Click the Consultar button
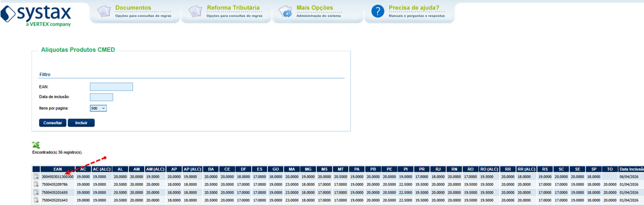Screen dimensions: 644x205 pos(53,123)
